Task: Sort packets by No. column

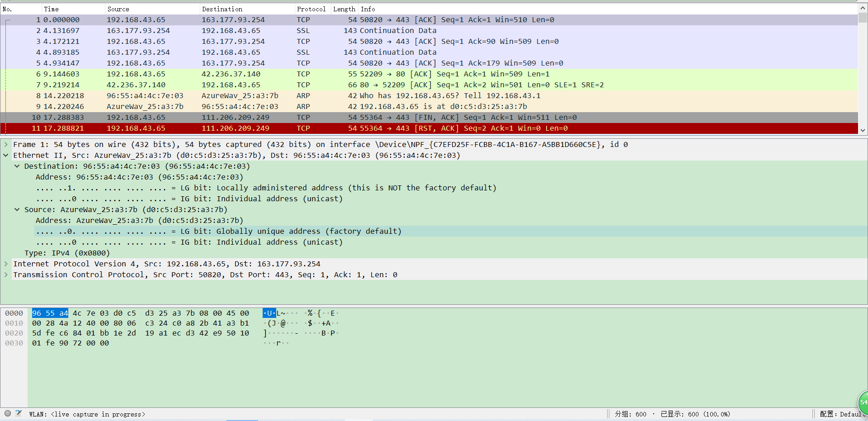Action: [21, 9]
